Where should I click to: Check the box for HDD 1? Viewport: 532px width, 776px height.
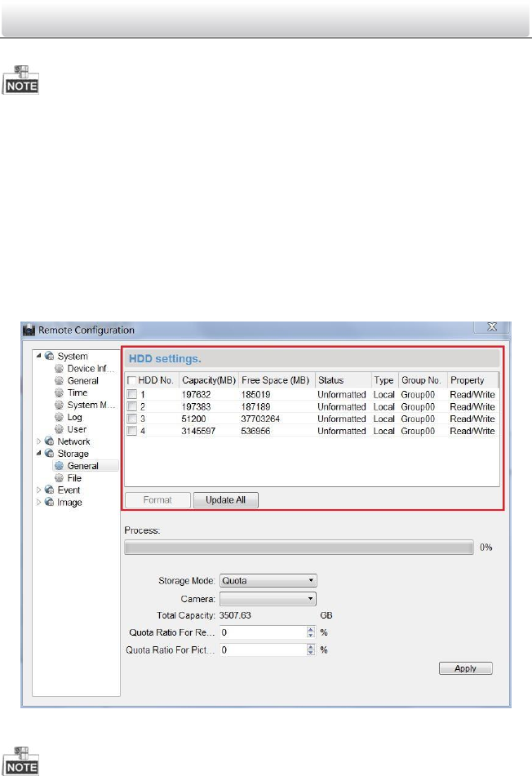[x=131, y=394]
